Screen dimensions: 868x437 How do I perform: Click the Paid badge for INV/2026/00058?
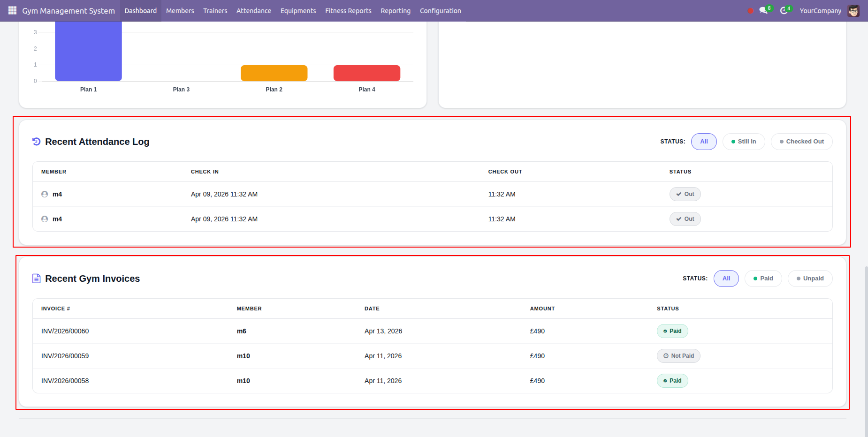coord(672,381)
